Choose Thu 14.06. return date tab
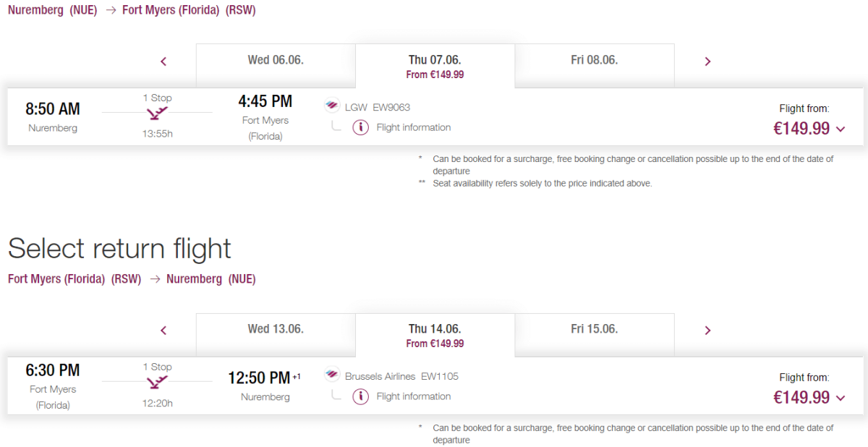 435,335
